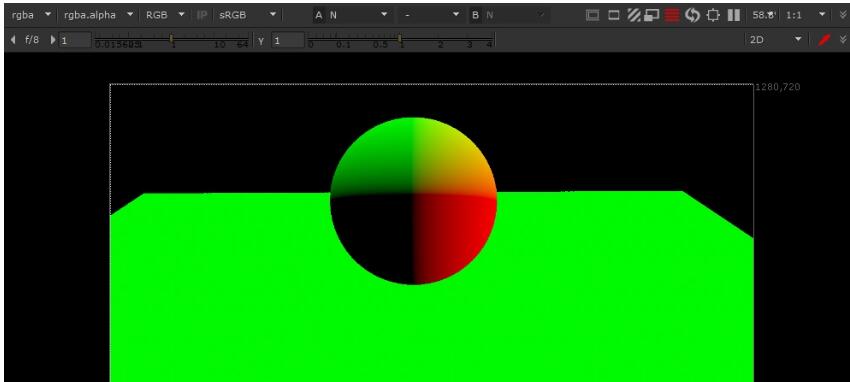
Task: Open the sRGB viewer colorspace dropdown
Action: coord(248,15)
